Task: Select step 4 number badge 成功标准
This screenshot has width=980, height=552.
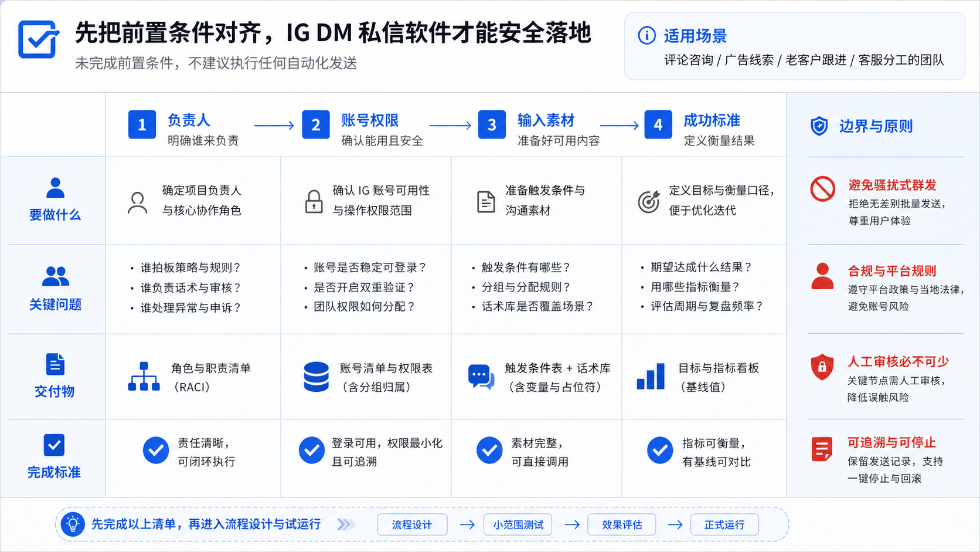Action: click(x=658, y=124)
